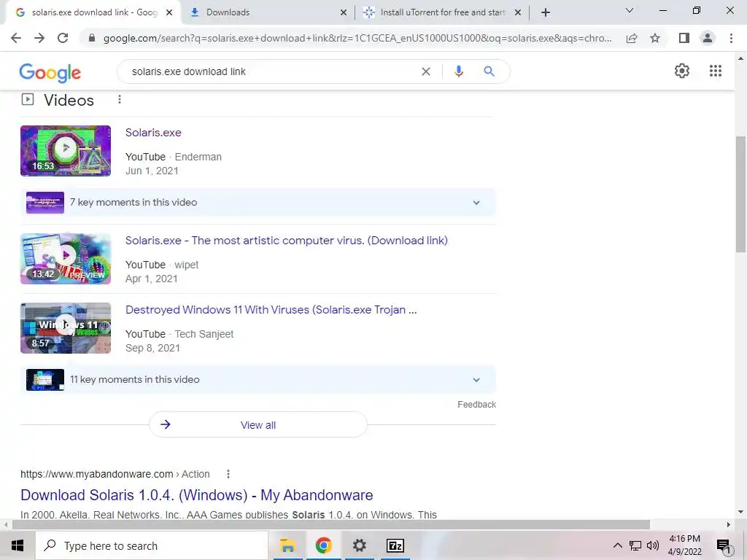Screen dimensions: 747x560
Task: Click the taskbar search box
Action: [152, 545]
